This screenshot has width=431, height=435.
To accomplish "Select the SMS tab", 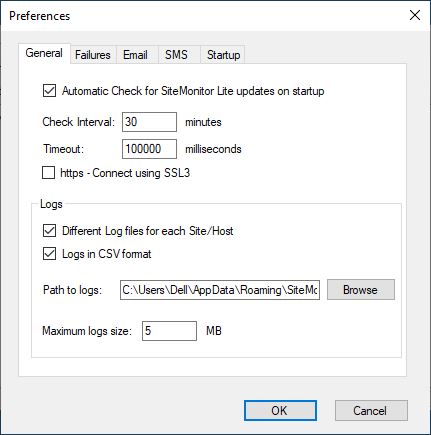I will [177, 55].
